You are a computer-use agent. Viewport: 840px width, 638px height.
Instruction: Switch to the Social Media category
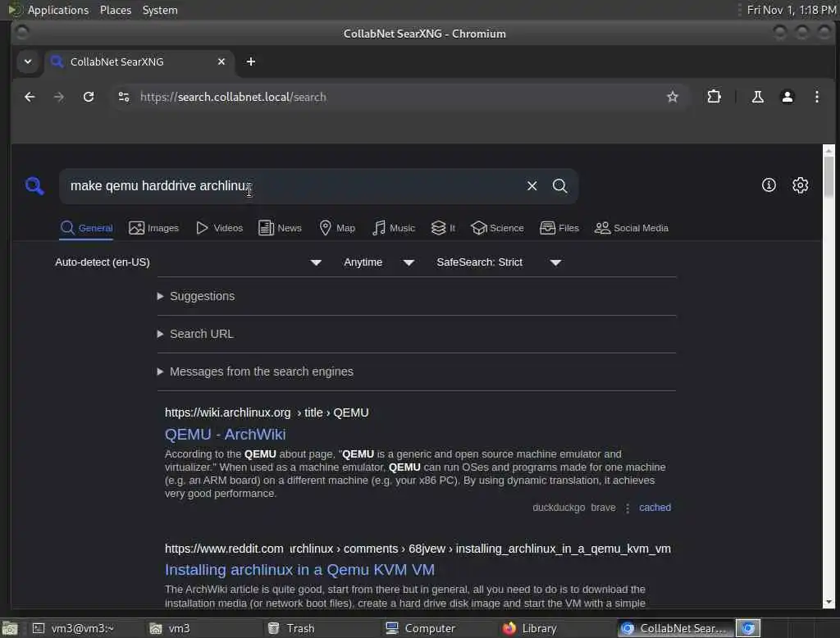point(632,228)
